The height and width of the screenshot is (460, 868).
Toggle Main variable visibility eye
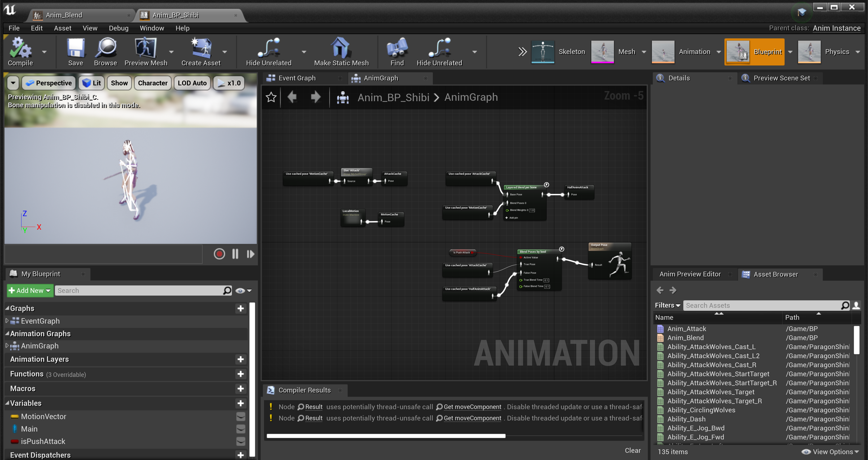pos(241,429)
